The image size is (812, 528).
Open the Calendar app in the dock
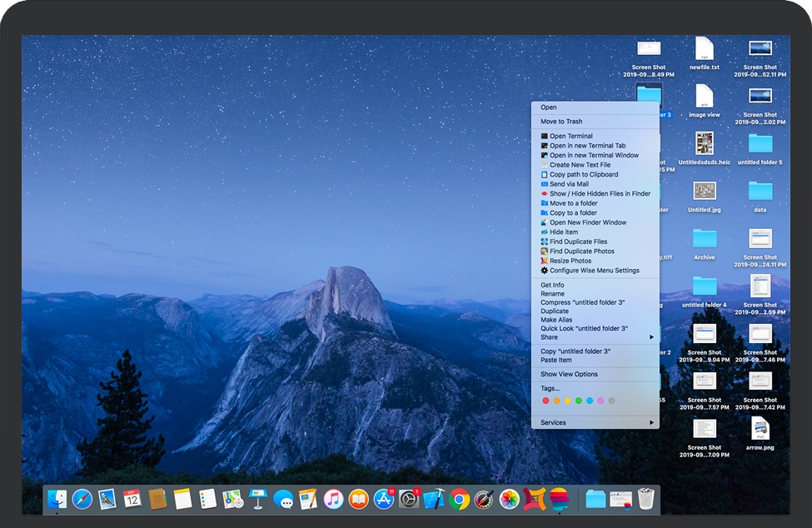point(132,499)
